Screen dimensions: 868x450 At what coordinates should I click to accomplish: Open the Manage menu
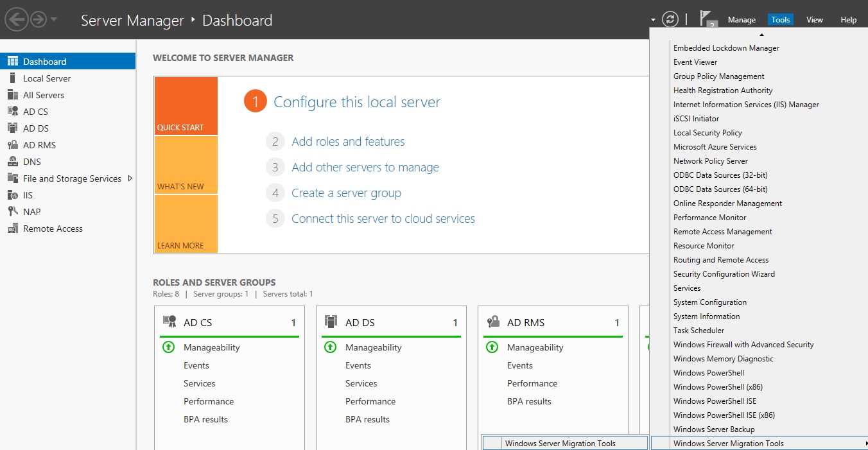[x=742, y=20]
